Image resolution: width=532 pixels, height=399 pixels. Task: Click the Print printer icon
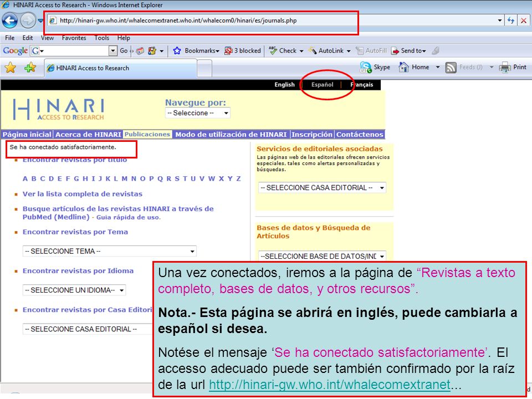tap(505, 67)
